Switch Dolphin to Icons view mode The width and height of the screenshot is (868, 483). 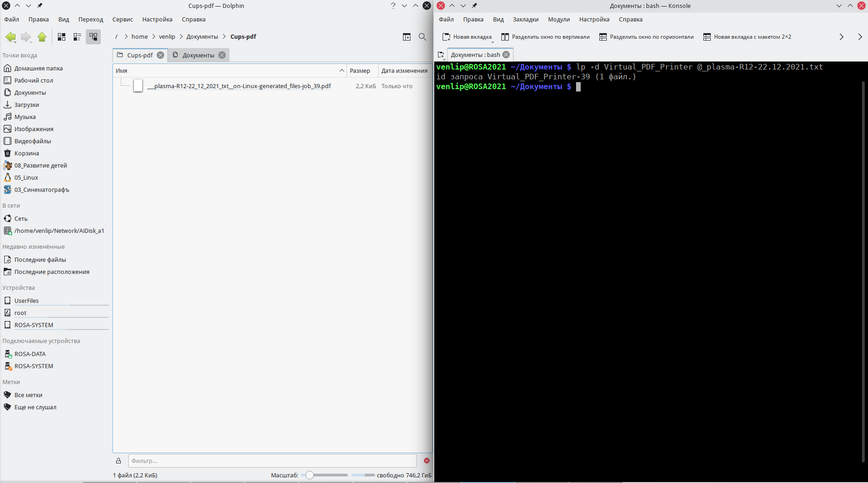62,37
